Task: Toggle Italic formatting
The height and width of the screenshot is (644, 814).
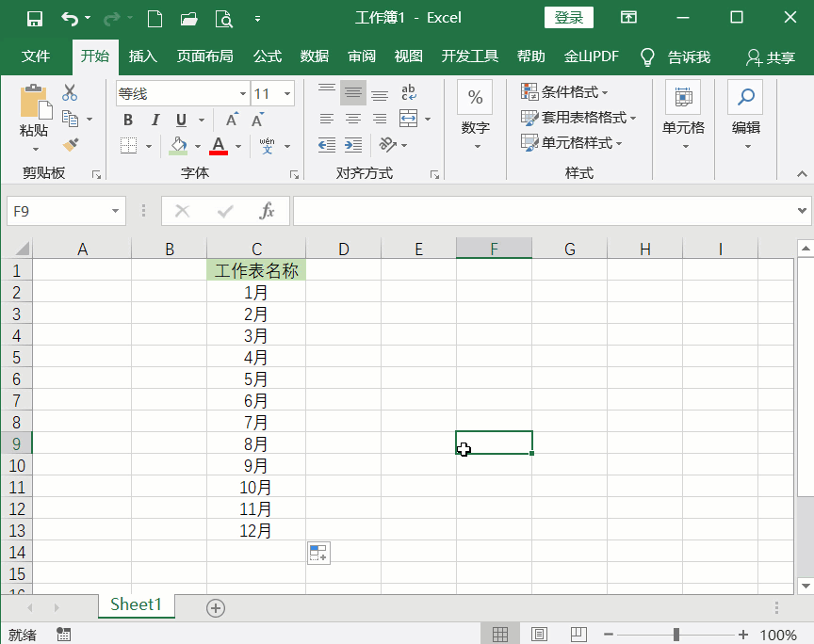Action: click(x=154, y=120)
